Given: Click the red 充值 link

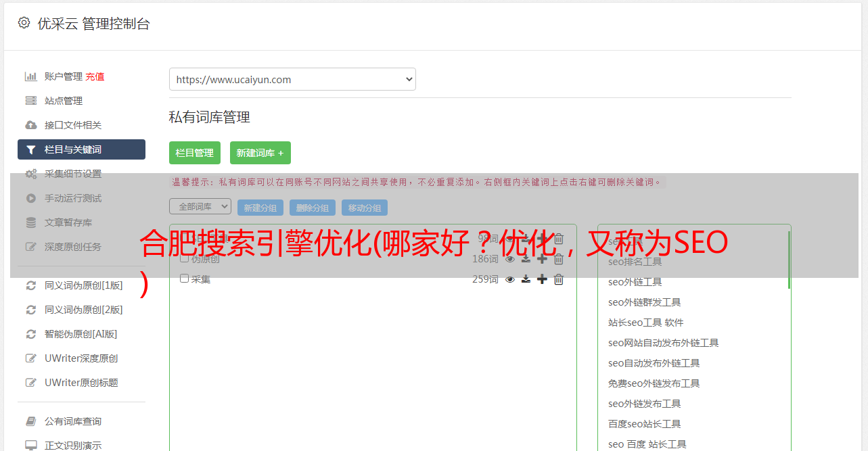Looking at the screenshot, I should pos(95,76).
